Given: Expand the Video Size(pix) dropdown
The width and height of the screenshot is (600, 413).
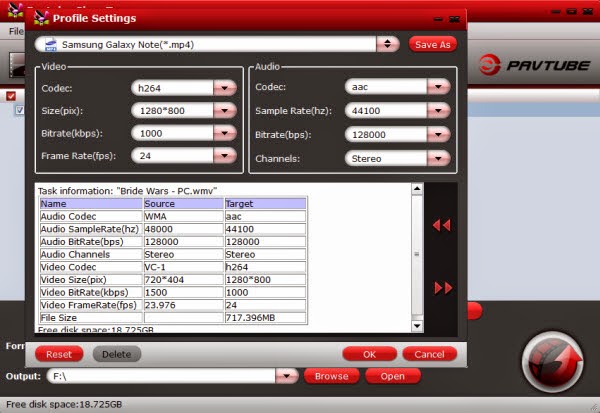Looking at the screenshot, I should point(225,111).
